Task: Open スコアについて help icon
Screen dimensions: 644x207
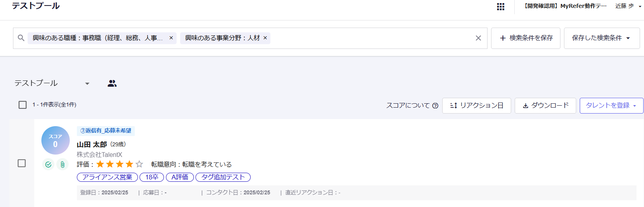Action: pos(435,106)
